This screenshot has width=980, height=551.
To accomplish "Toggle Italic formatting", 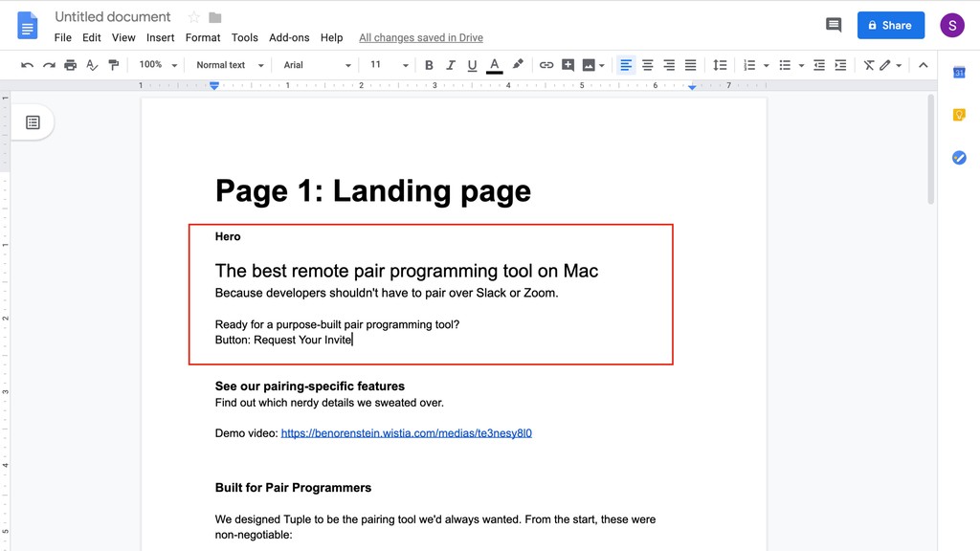I will tap(450, 65).
